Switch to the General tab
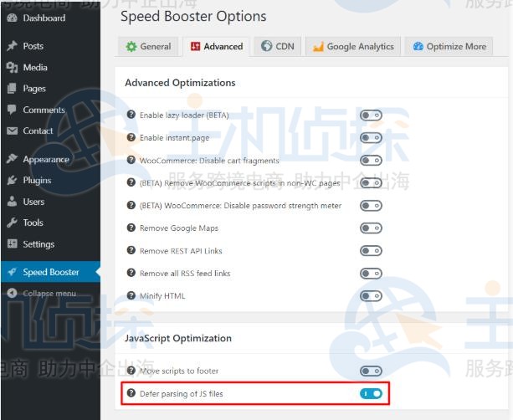513x420 pixels. 148,47
